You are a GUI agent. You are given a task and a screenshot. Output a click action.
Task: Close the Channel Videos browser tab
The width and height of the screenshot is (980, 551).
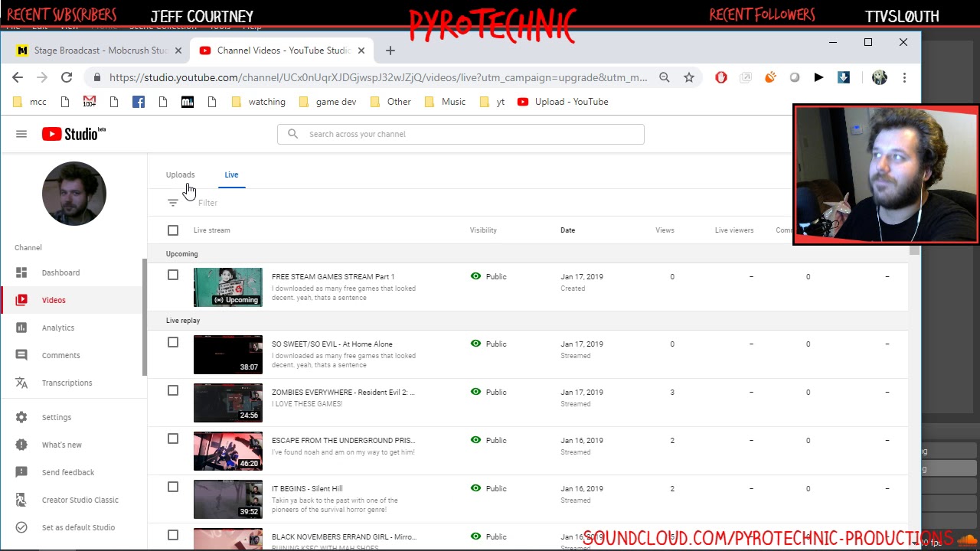[361, 51]
